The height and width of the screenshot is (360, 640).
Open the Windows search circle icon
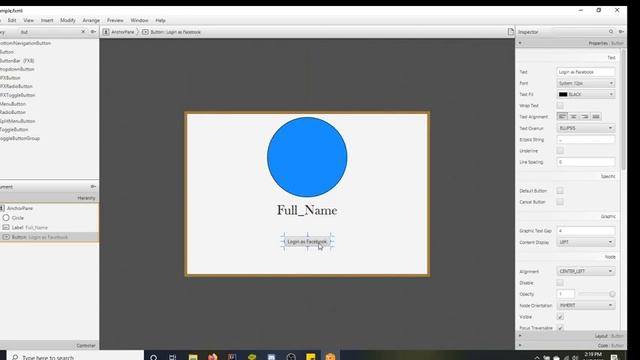coord(153,357)
